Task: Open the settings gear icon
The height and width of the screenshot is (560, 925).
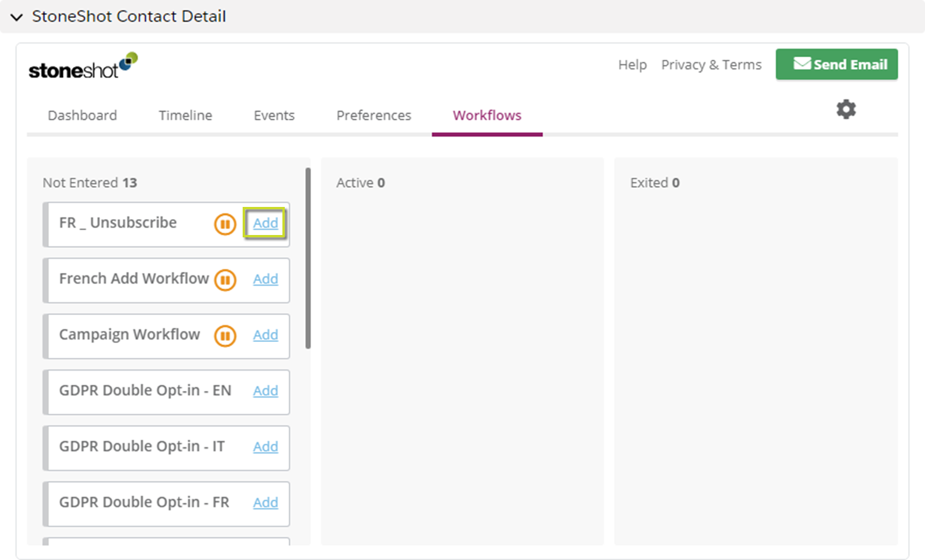Action: pyautogui.click(x=845, y=109)
